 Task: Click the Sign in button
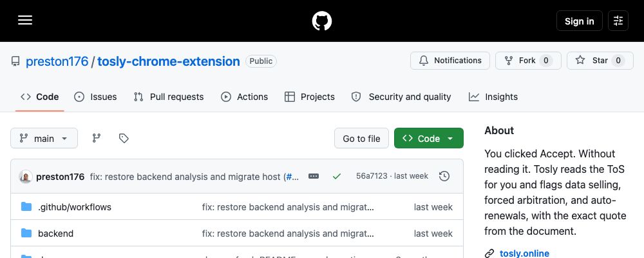579,21
